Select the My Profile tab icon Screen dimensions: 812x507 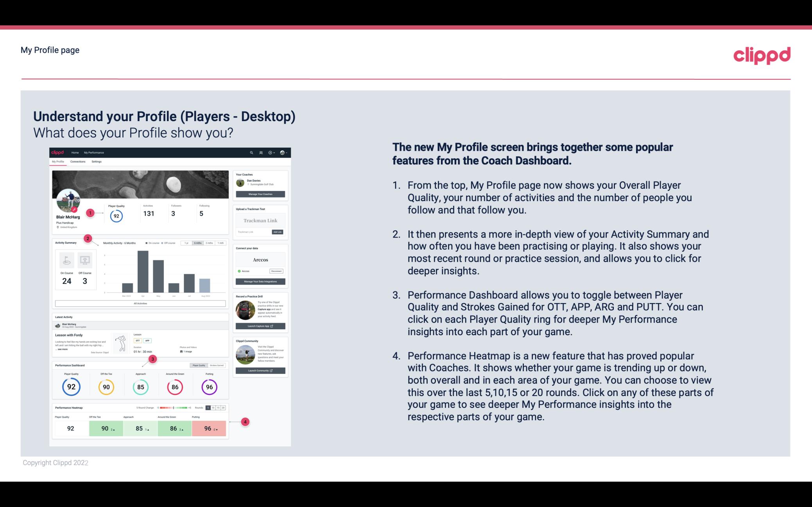59,162
